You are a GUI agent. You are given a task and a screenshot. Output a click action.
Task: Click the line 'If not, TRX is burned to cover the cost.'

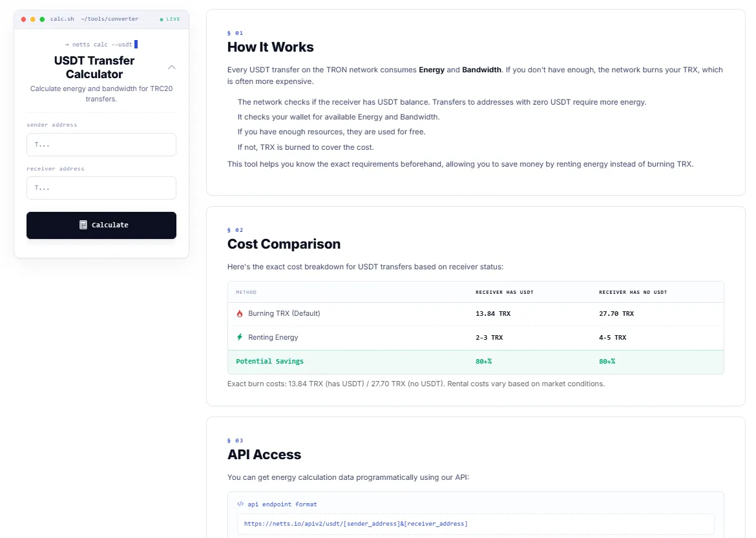point(306,147)
